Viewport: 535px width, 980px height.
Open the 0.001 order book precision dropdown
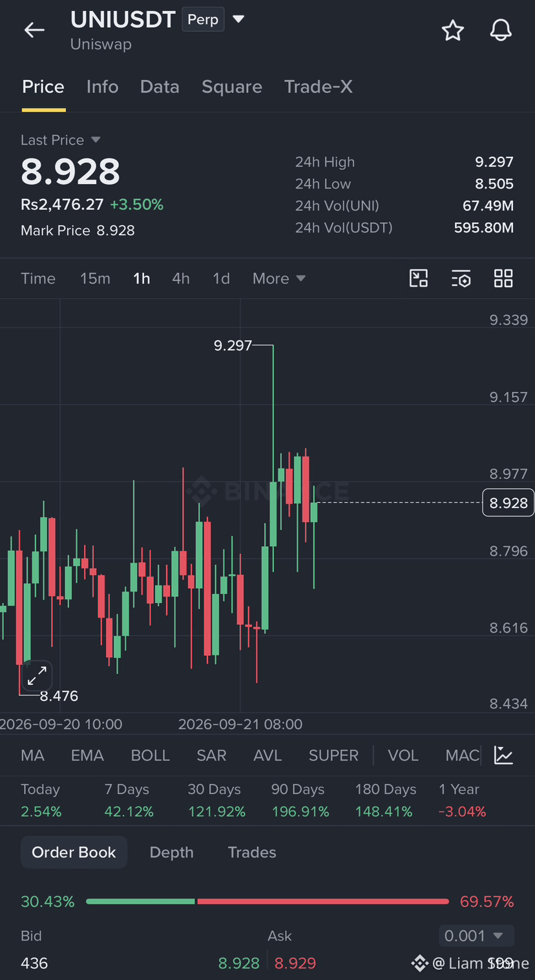476,935
